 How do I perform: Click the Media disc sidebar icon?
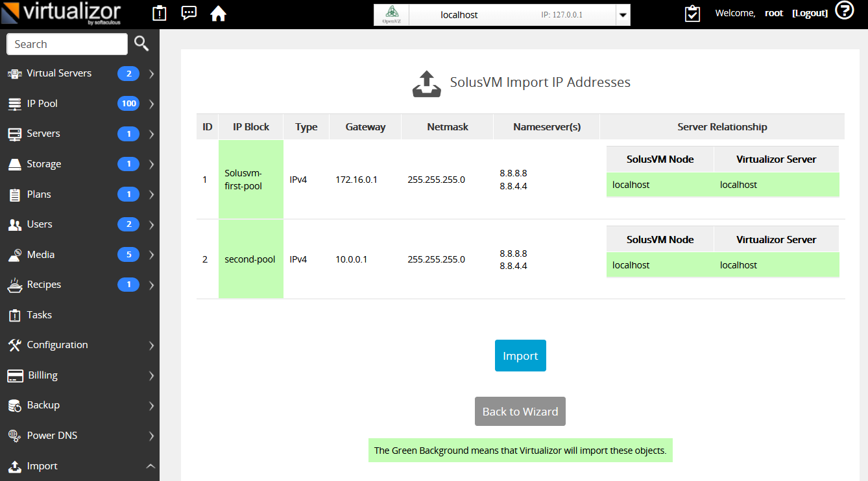pyautogui.click(x=14, y=255)
